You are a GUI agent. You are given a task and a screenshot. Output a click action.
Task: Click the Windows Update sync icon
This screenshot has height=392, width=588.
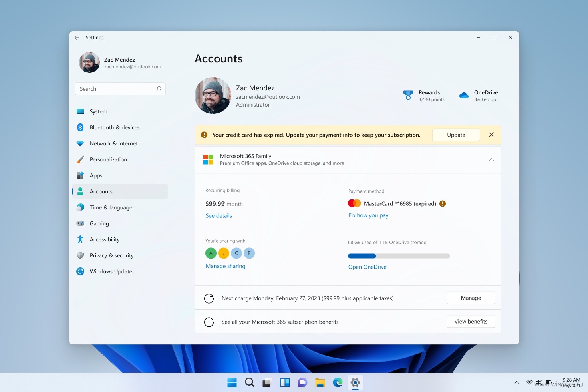point(80,271)
